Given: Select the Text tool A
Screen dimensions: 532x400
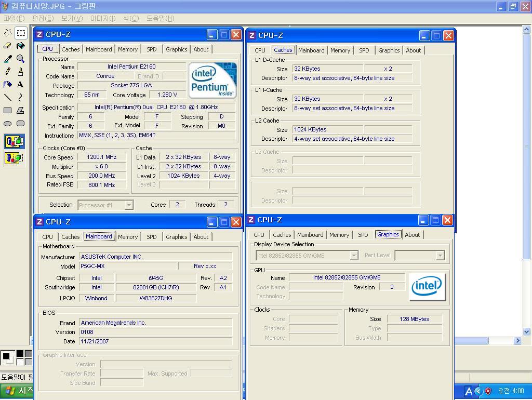Looking at the screenshot, I should tap(21, 85).
